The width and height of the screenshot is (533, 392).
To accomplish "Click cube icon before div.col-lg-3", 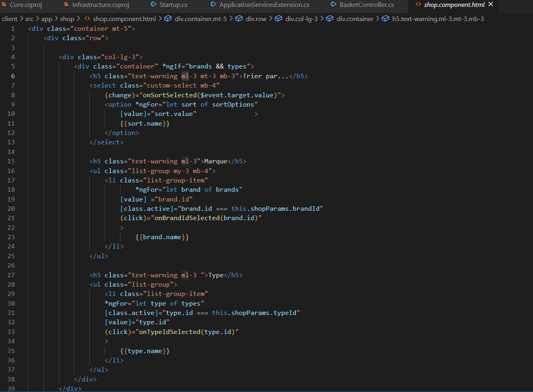I will pyautogui.click(x=278, y=19).
